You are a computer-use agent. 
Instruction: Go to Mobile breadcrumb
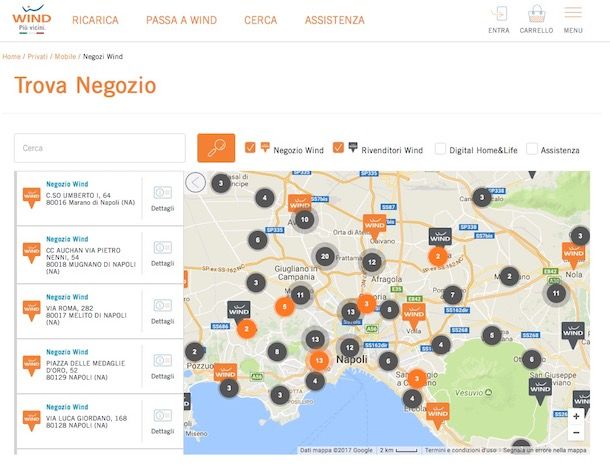pos(65,56)
